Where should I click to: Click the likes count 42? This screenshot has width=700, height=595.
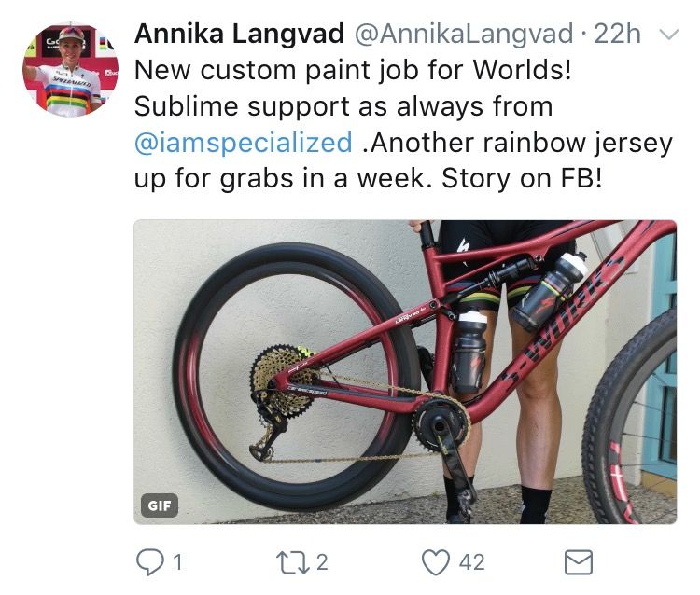click(472, 562)
